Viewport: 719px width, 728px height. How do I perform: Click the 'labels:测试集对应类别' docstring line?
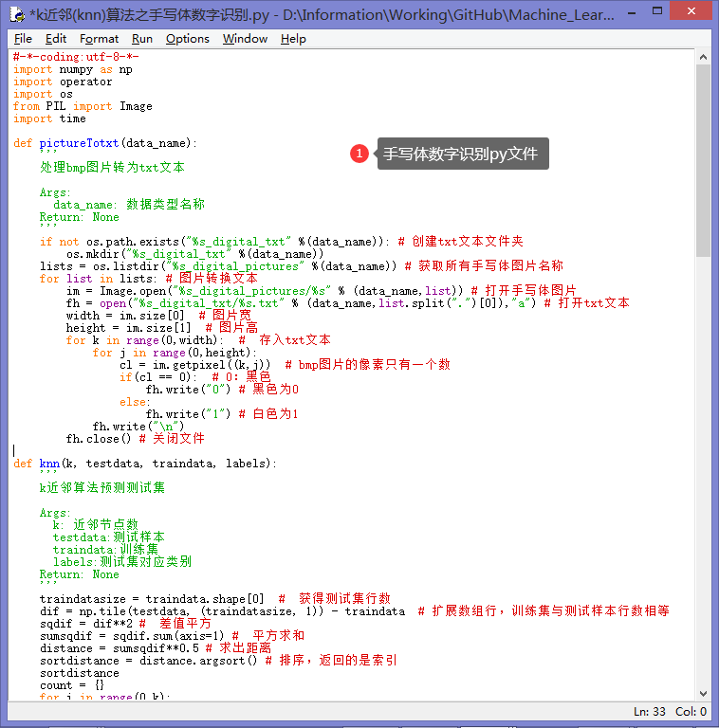[x=121, y=562]
